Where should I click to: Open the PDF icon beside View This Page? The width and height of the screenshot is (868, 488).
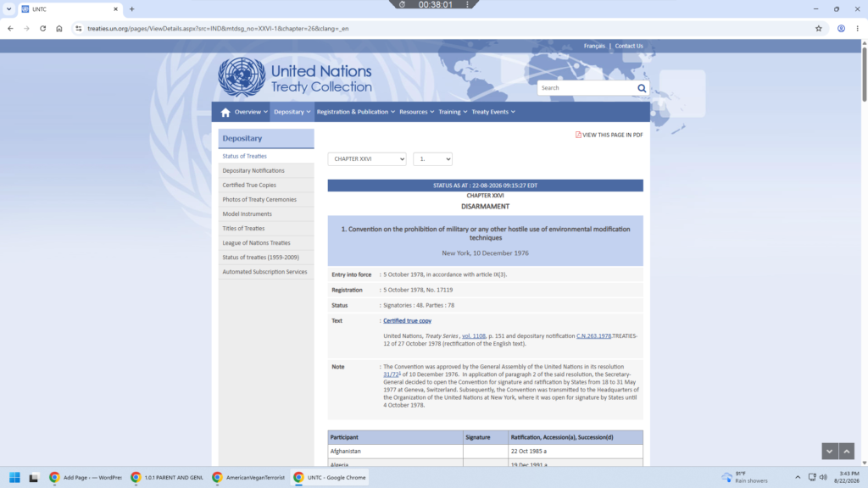point(578,135)
